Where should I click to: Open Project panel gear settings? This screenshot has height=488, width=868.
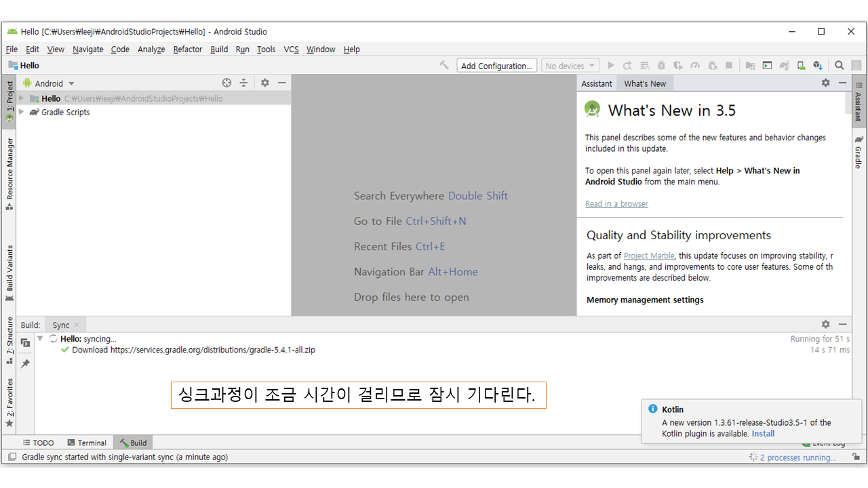click(x=265, y=83)
